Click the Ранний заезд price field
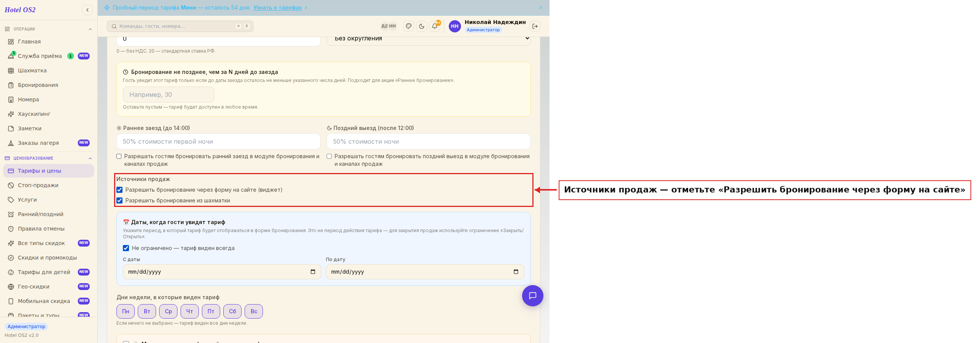This screenshot has width=980, height=343. click(218, 141)
